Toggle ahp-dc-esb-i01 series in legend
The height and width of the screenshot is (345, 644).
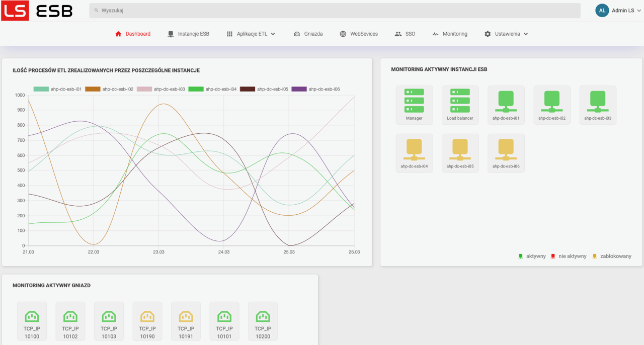pos(57,89)
